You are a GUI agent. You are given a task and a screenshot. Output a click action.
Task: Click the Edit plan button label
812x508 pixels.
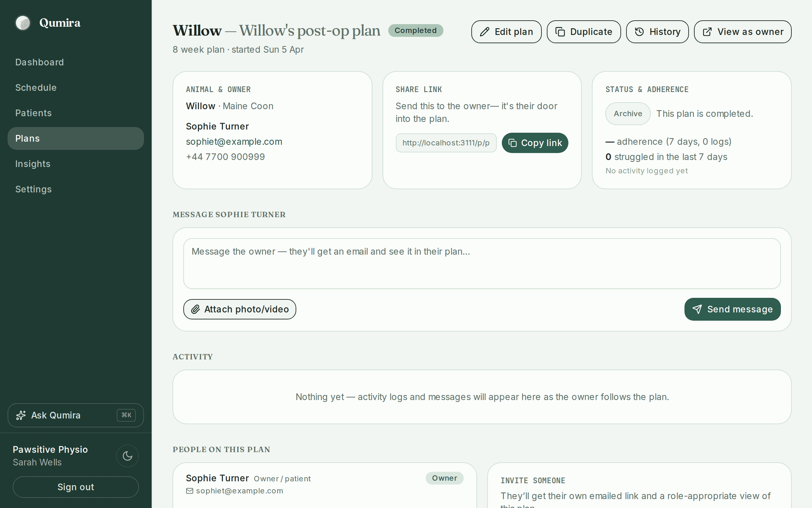click(514, 32)
